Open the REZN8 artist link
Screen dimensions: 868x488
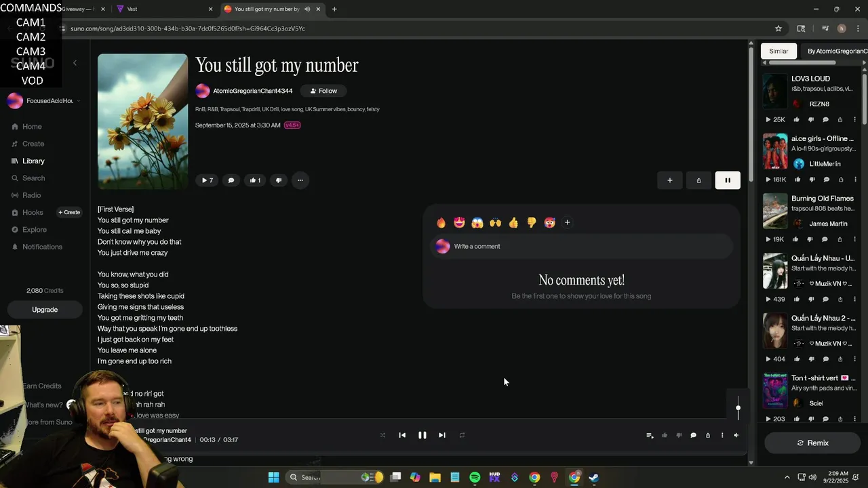819,104
